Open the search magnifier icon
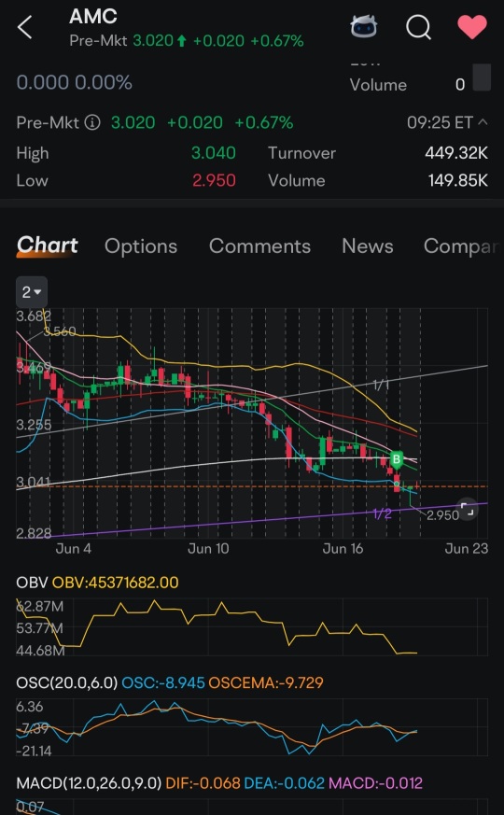The width and height of the screenshot is (504, 815). (x=418, y=27)
